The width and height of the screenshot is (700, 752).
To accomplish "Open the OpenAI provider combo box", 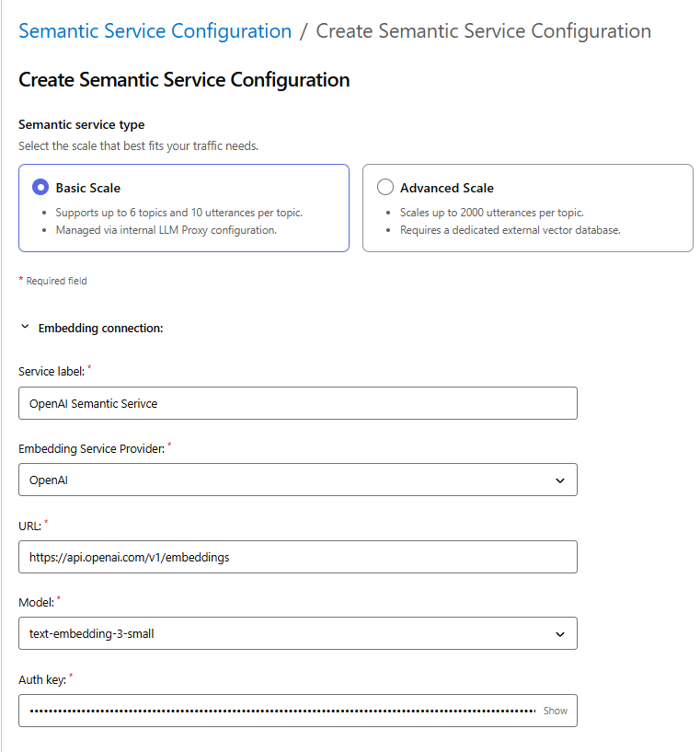I will 297,480.
